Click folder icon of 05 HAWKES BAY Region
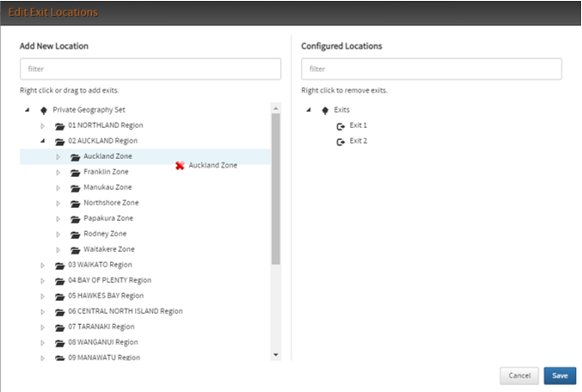The height and width of the screenshot is (392, 582). 59,297
